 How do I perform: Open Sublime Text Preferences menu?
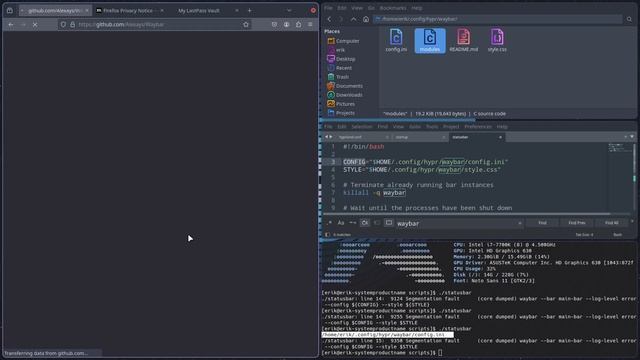pyautogui.click(x=478, y=127)
